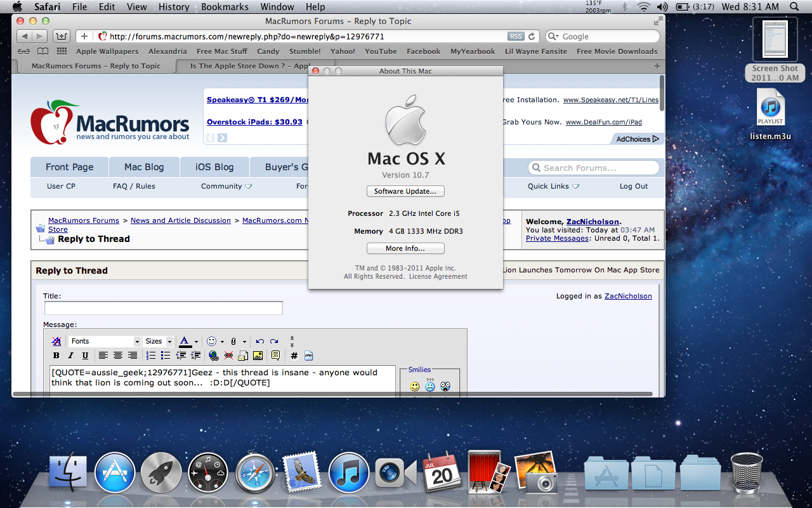Click editor resize arrows control
The image size is (812, 508).
click(x=292, y=341)
